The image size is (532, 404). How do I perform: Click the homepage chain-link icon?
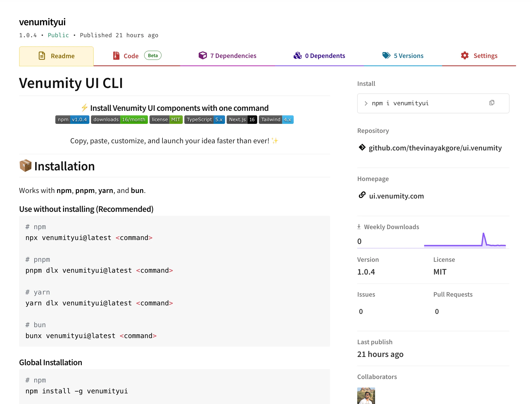(x=362, y=195)
